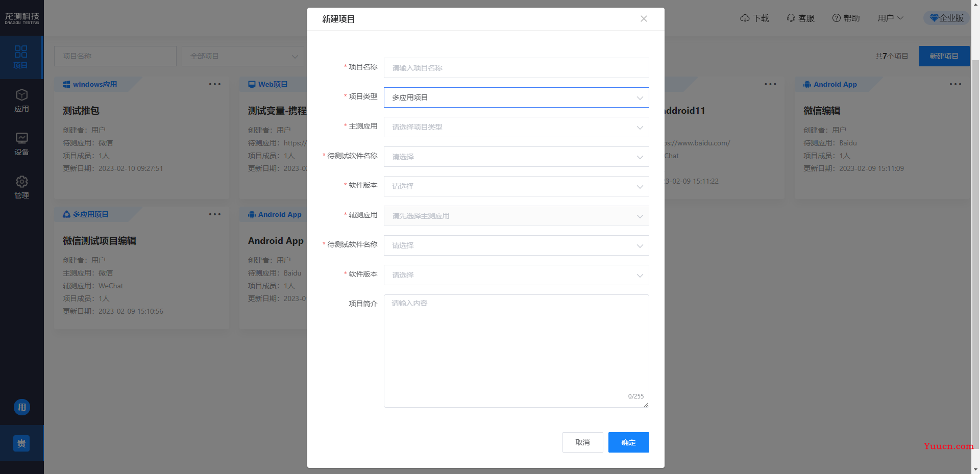
Task: Click 辅测应用: WeChat text on card
Action: [93, 286]
